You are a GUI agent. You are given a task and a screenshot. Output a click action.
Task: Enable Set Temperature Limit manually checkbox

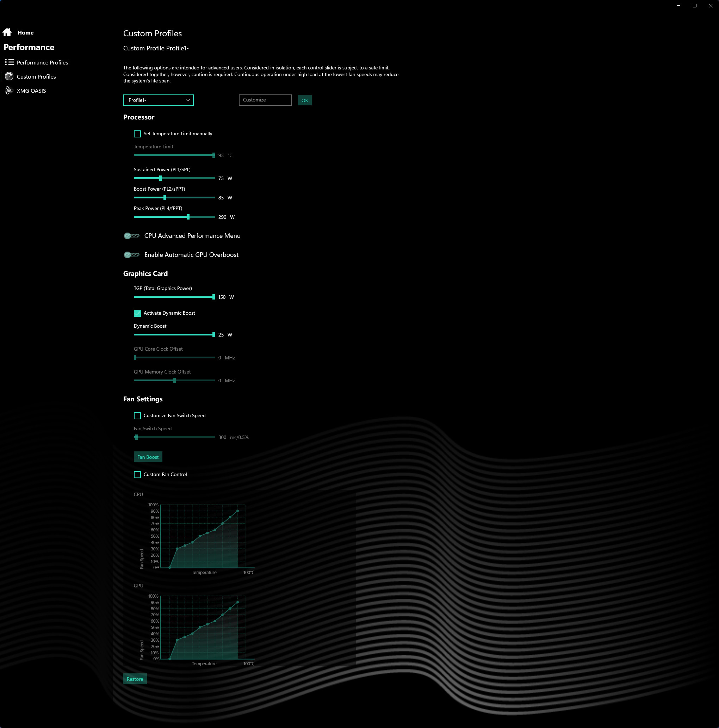click(x=137, y=134)
